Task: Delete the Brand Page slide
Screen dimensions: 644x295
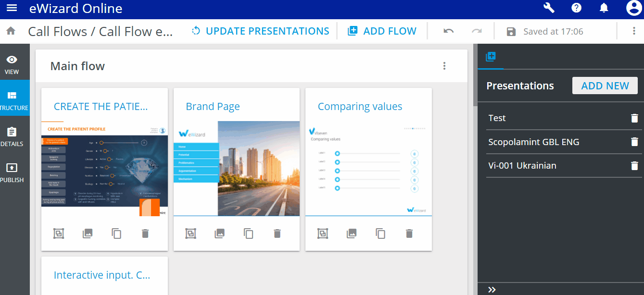Action: coord(277,234)
